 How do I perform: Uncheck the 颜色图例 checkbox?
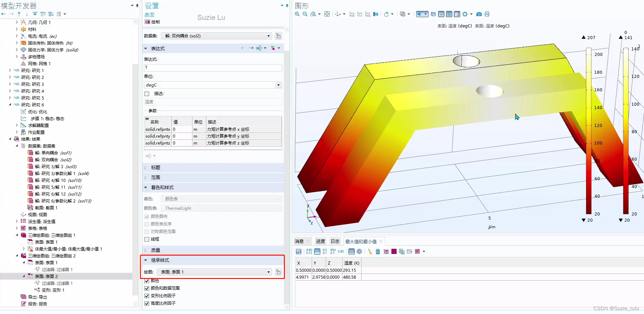tap(147, 216)
